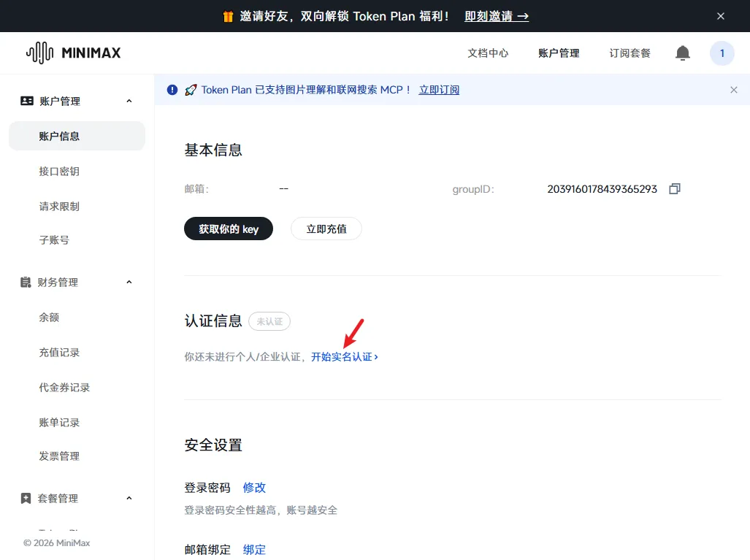This screenshot has width=750, height=560.
Task: Open 账单记录 in sidebar
Action: [x=59, y=423]
